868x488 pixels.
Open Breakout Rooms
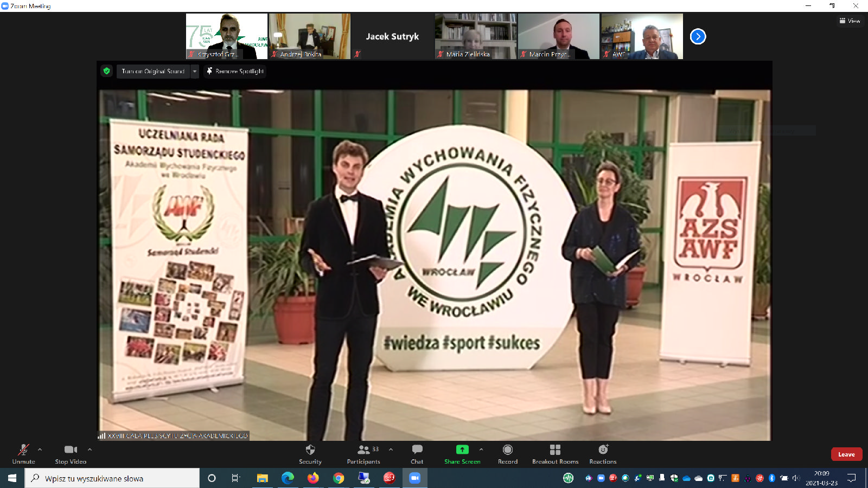point(555,454)
